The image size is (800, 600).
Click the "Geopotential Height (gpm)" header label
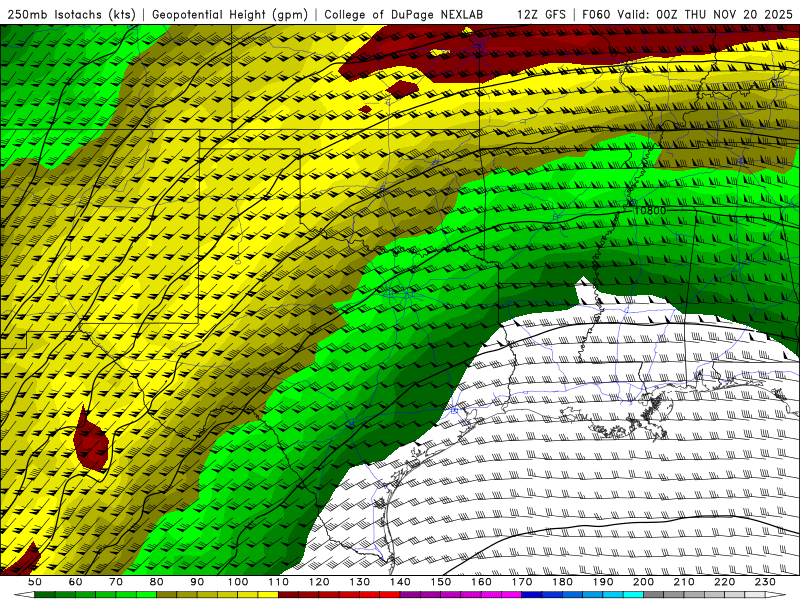tap(230, 14)
